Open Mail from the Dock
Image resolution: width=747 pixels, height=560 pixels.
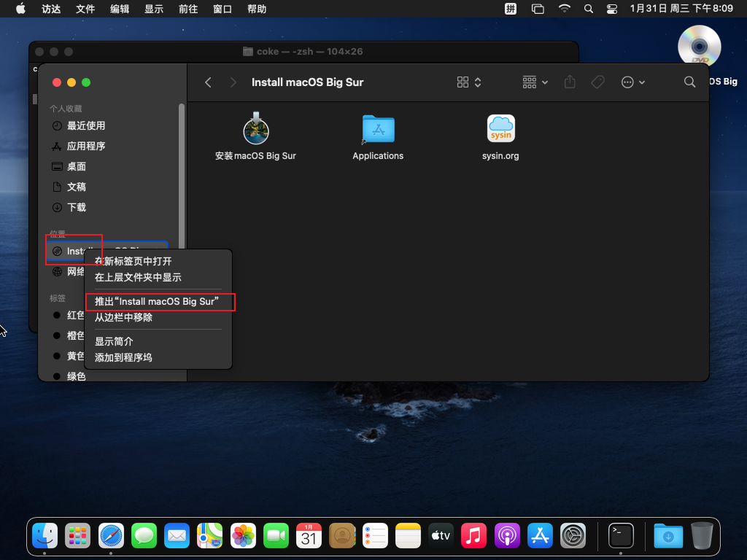tap(177, 535)
